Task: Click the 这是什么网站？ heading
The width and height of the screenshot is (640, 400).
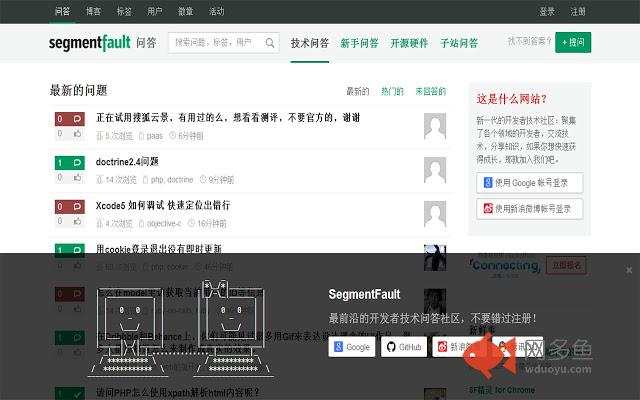Action: click(x=511, y=99)
